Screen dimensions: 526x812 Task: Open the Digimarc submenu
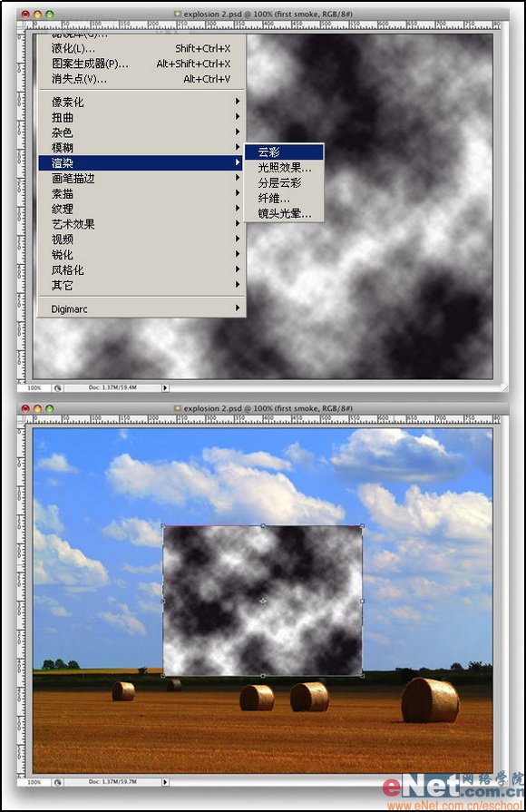pyautogui.click(x=141, y=308)
